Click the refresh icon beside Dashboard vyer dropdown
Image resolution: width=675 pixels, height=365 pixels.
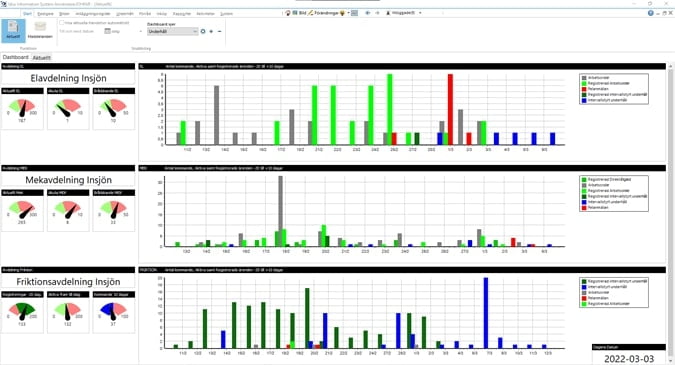pos(203,31)
